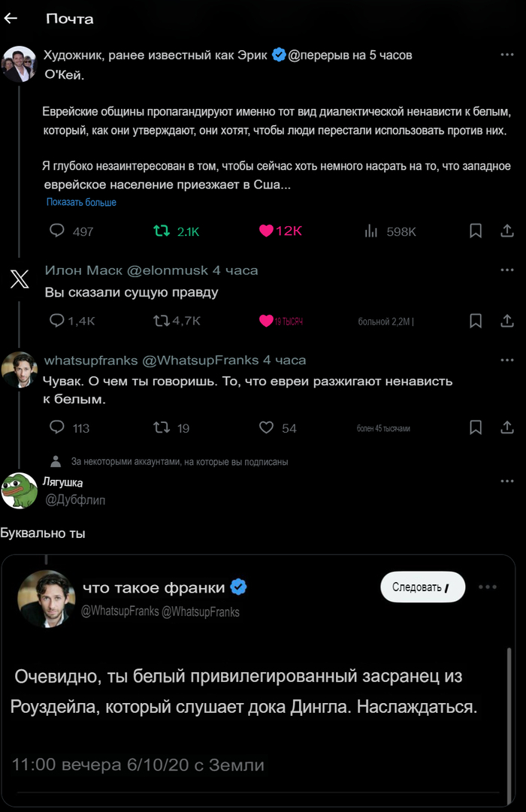
Task: Open Лягушка's profile picture
Action: click(x=20, y=490)
